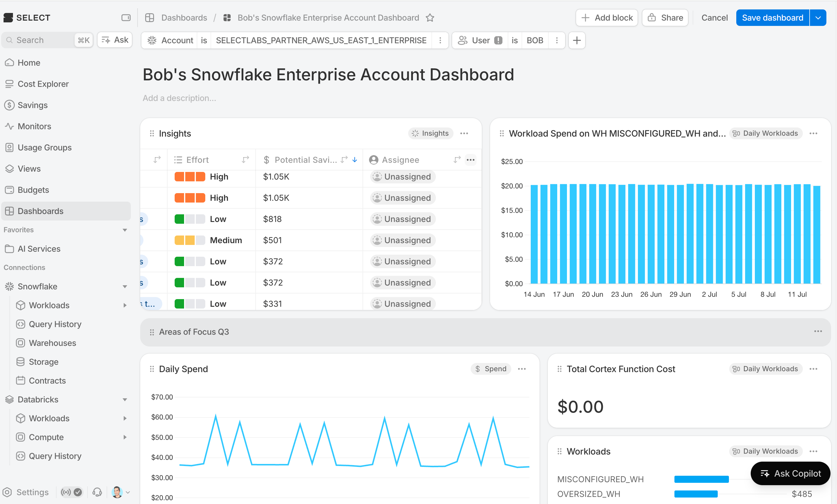Grab Total Cortex Function Cost drag handle
837x504 pixels.
click(560, 369)
